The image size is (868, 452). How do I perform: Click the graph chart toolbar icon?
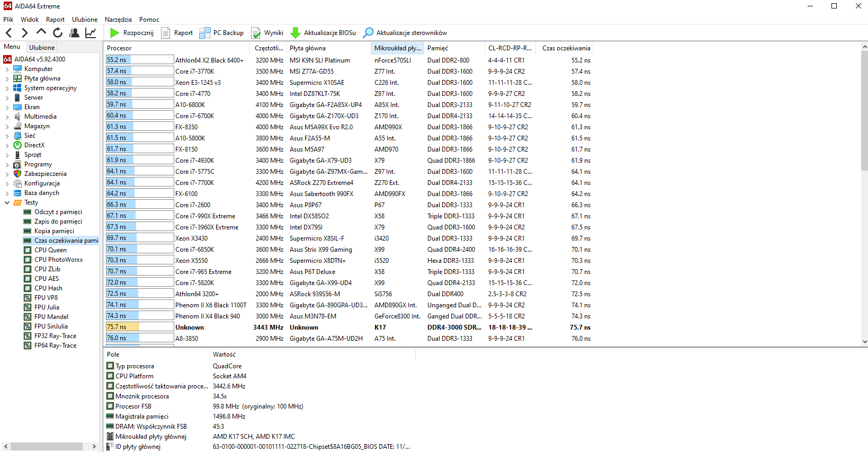click(91, 33)
